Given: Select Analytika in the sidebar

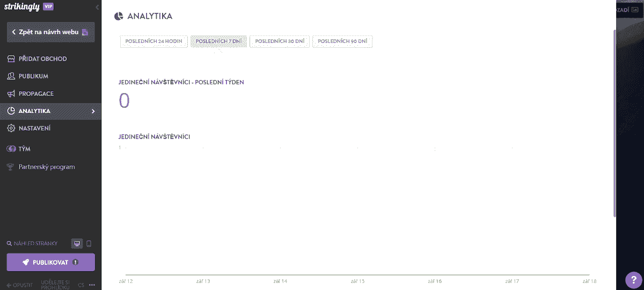Looking at the screenshot, I should [x=50, y=111].
